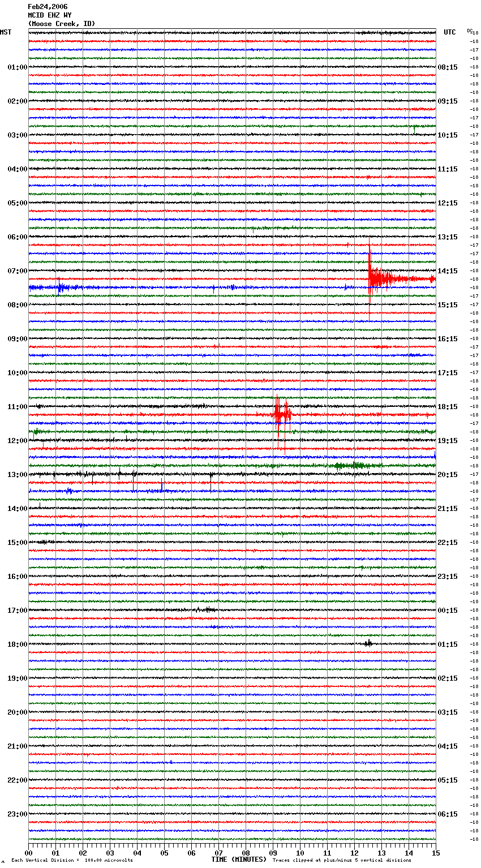Viewport: 481px width, 868px height.
Task: Click the small black burst on the 18:00 MST trace
Action: coord(368,643)
